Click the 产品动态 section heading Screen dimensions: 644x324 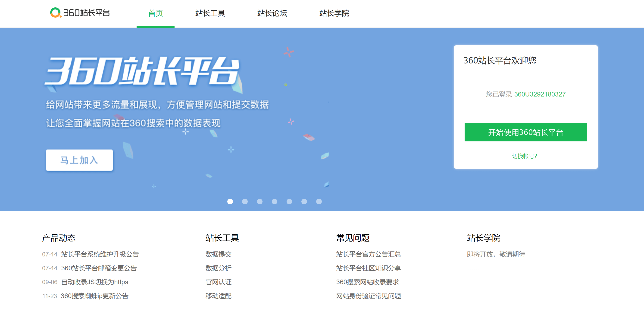point(59,238)
